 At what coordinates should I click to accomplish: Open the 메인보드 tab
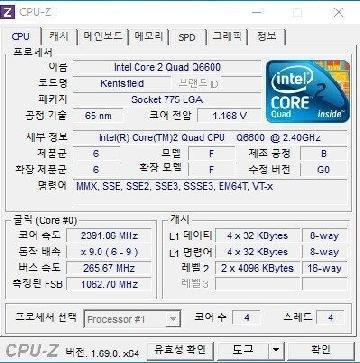pos(103,36)
